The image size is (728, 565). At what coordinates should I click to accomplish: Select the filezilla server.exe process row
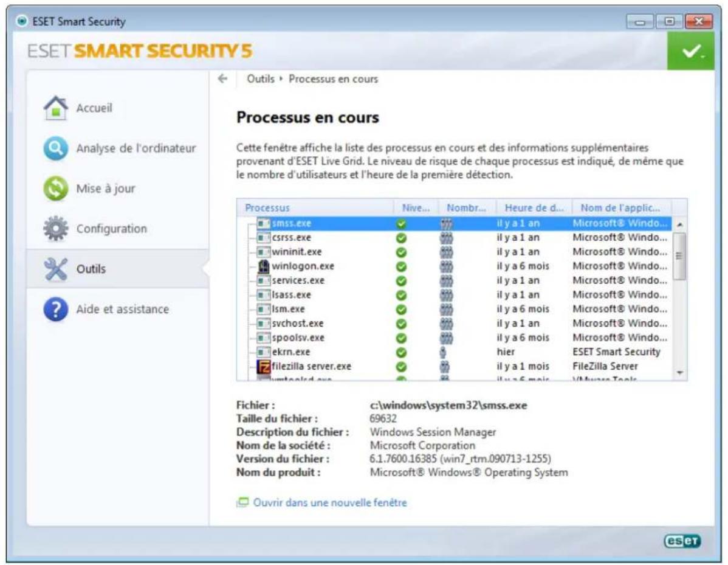click(x=455, y=367)
